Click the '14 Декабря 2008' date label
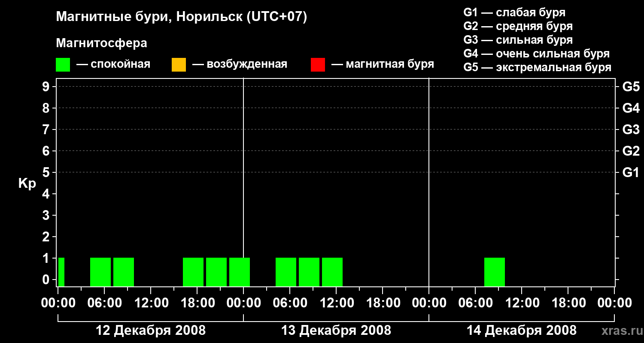 [522, 331]
